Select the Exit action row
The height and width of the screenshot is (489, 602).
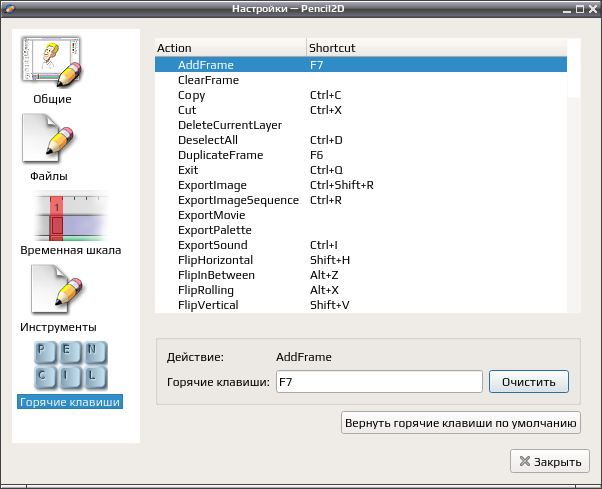[x=361, y=170]
